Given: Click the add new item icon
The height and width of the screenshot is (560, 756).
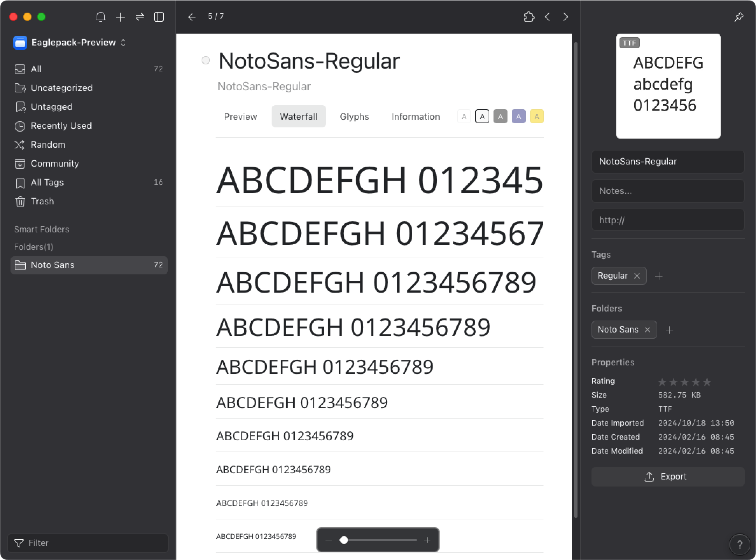Looking at the screenshot, I should pos(121,17).
